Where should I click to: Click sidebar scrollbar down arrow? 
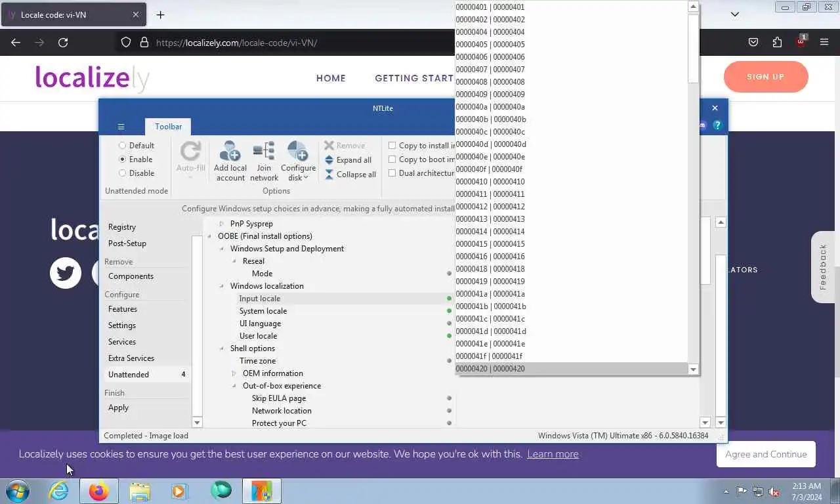click(x=197, y=423)
